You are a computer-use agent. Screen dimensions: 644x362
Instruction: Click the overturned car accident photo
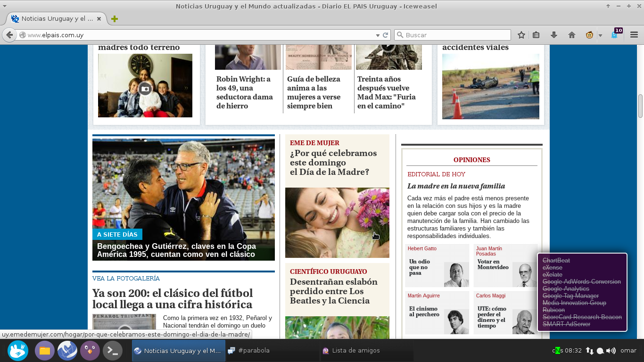point(491,86)
